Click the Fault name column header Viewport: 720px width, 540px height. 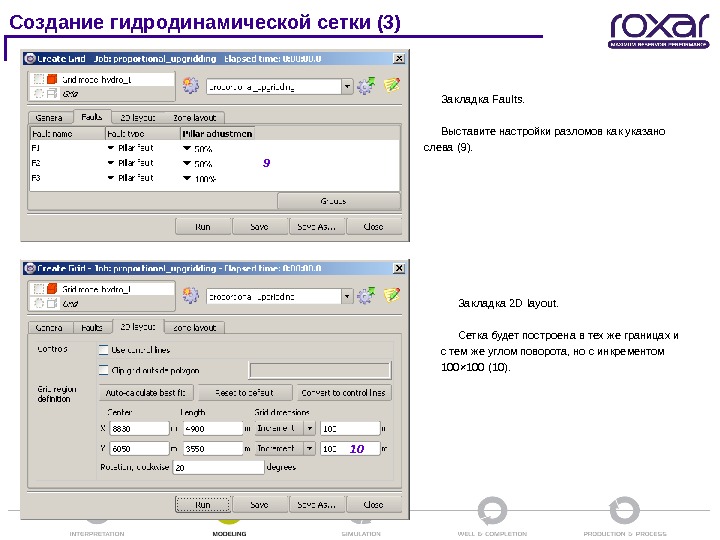[x=68, y=134]
